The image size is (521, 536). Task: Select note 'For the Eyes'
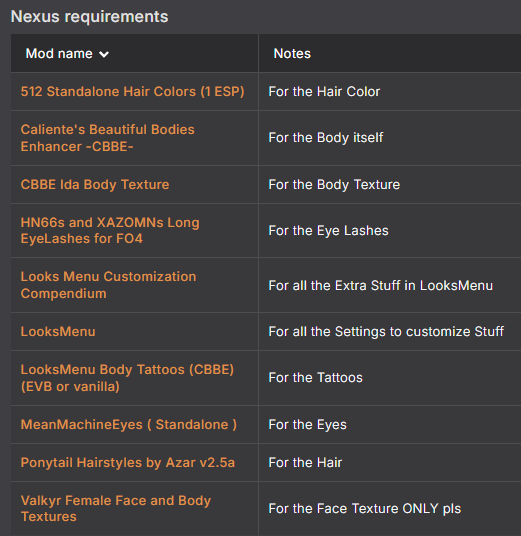pyautogui.click(x=307, y=425)
